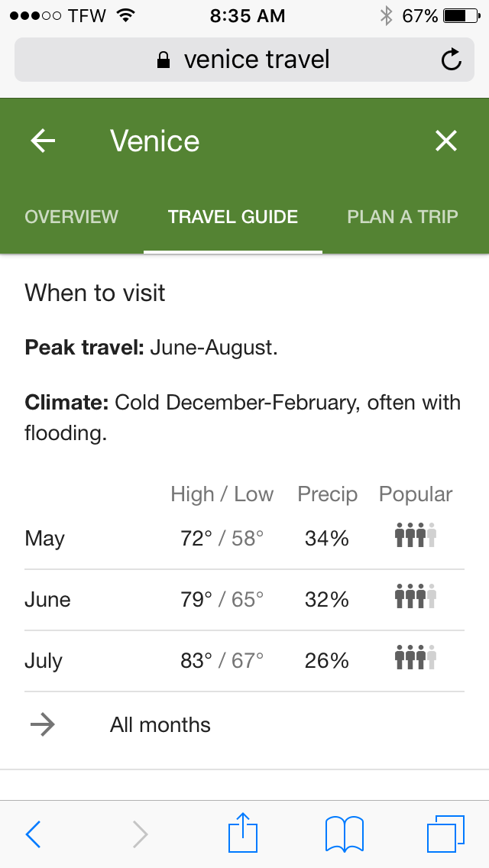The height and width of the screenshot is (868, 489).
Task: Switch to the Overview tab
Action: pyautogui.click(x=72, y=216)
